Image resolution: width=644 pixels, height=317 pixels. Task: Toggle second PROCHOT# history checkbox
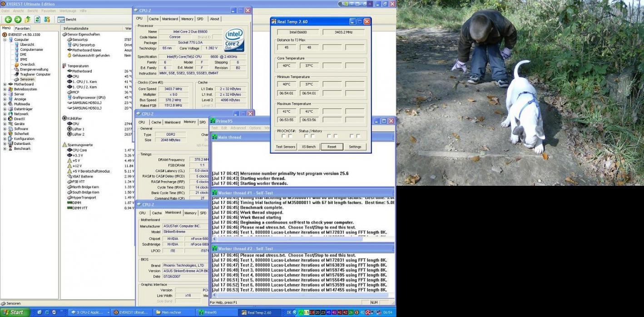(x=290, y=136)
